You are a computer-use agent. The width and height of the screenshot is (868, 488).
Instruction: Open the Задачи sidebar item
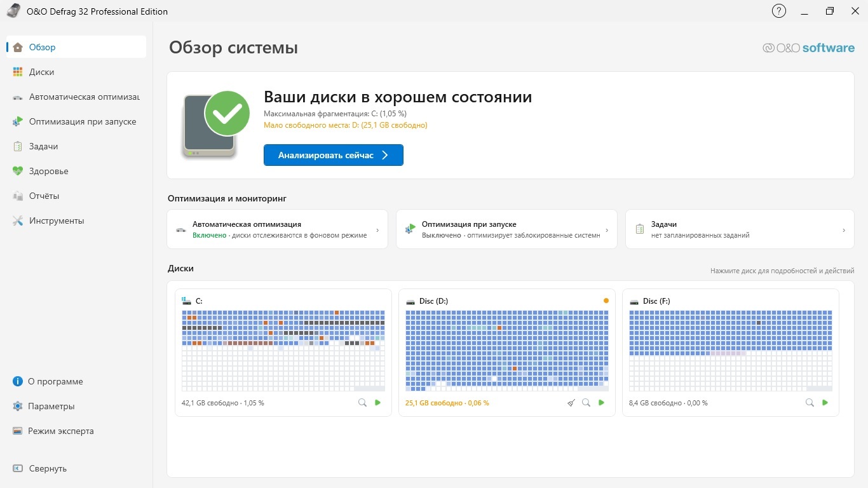coord(76,146)
